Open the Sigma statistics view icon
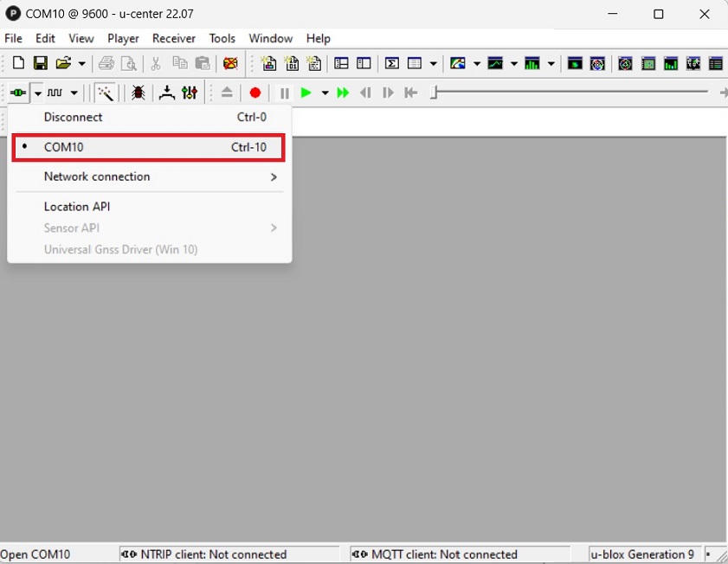This screenshot has height=564, width=728. tap(392, 63)
